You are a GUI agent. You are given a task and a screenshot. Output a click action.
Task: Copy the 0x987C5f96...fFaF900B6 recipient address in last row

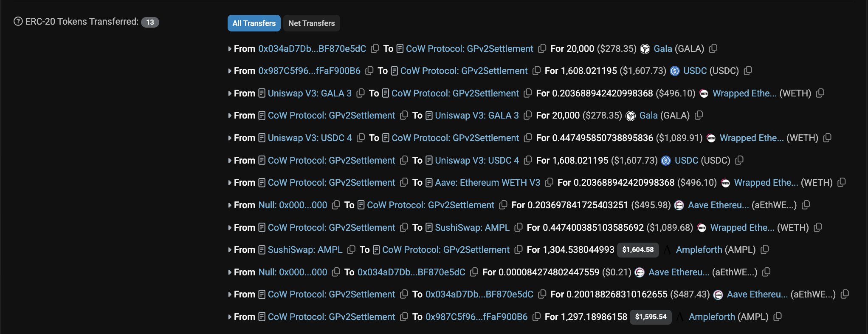click(536, 317)
